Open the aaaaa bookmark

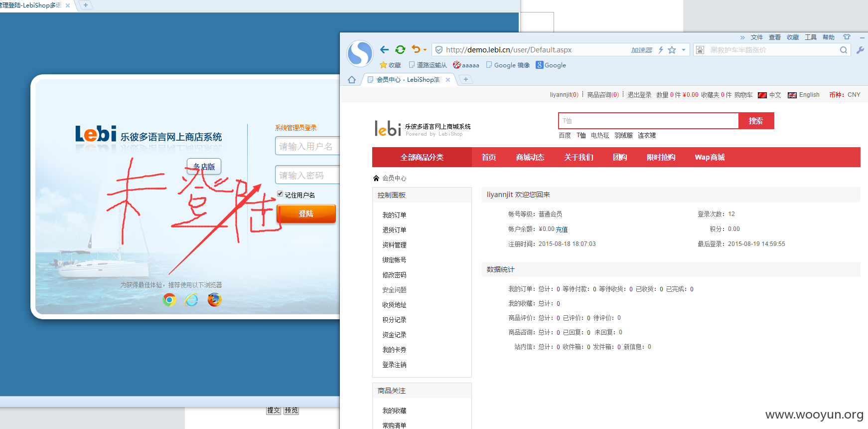[x=466, y=65]
